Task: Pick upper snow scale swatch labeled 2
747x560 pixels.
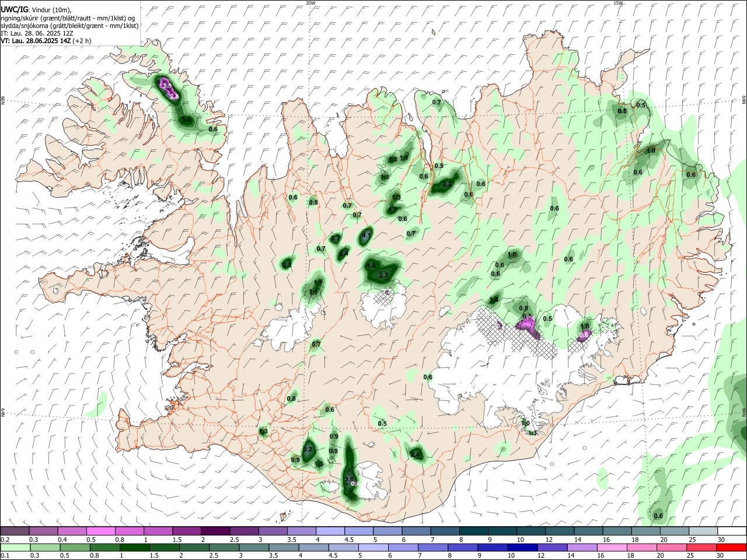Action: point(215,531)
